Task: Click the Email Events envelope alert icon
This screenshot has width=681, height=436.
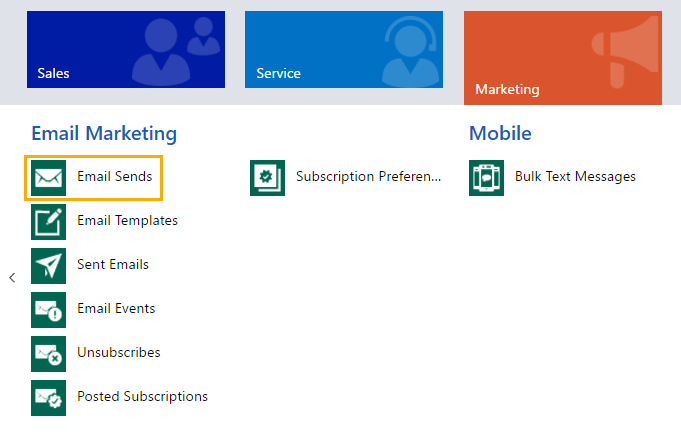Action: [49, 309]
